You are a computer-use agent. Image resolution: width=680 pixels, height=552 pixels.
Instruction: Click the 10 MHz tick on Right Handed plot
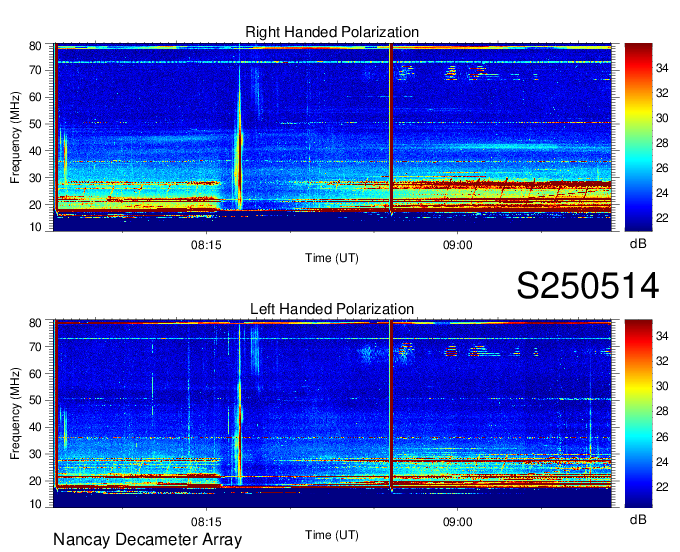point(35,227)
